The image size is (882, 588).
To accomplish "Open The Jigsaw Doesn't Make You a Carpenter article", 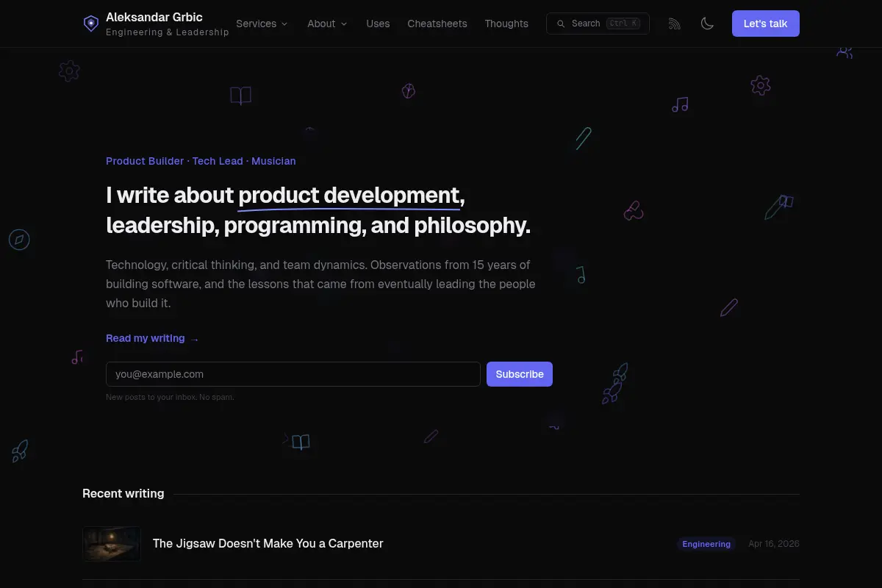I will pyautogui.click(x=268, y=544).
